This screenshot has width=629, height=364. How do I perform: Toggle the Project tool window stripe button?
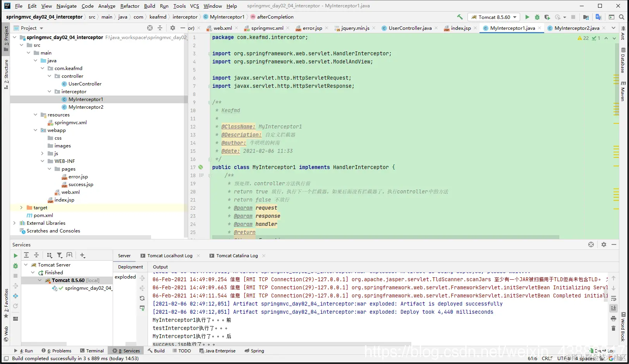(6, 38)
